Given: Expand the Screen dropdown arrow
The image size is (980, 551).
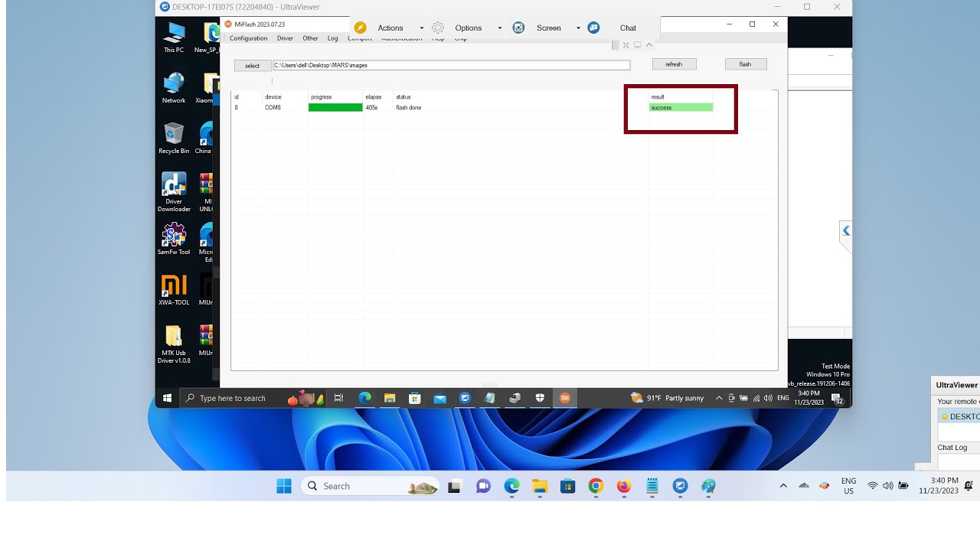Looking at the screenshot, I should coord(578,28).
